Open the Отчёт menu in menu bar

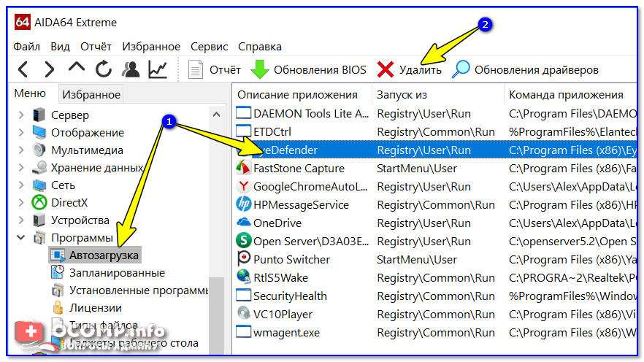(96, 47)
